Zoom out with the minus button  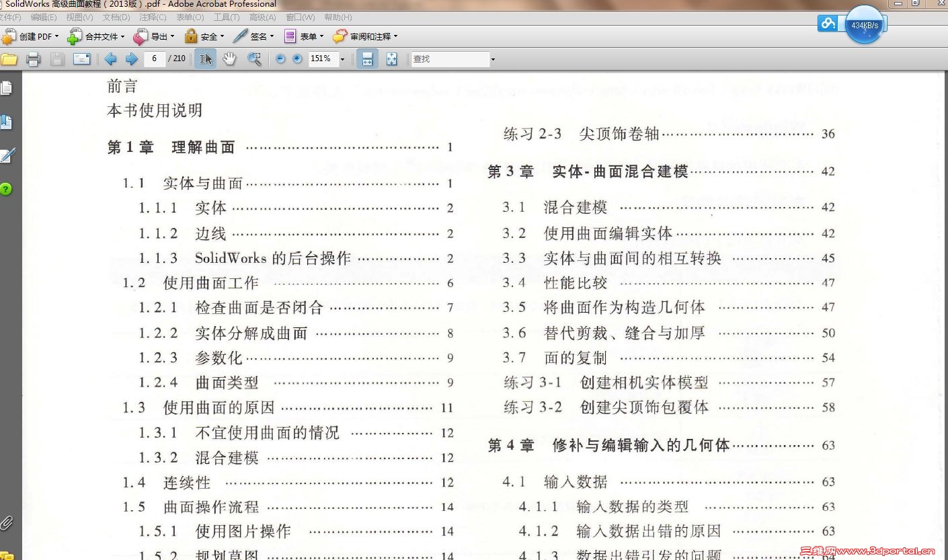(280, 59)
